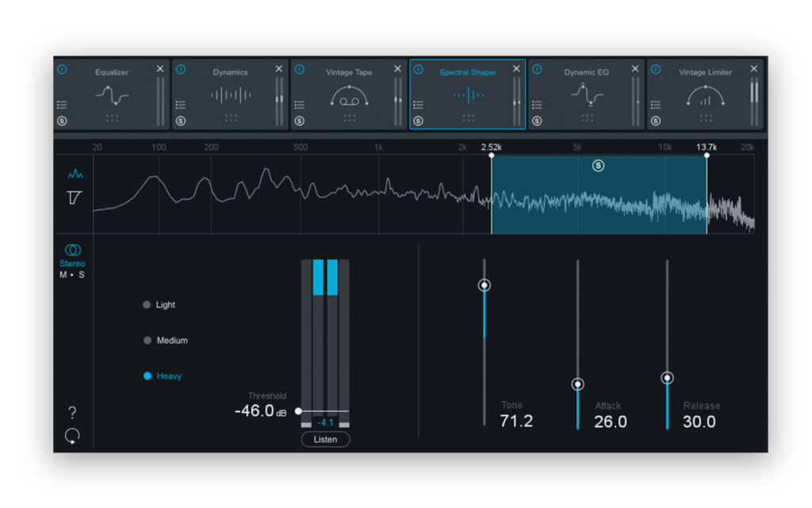
Task: Click the Vintage Limiter module level meter
Action: [x=754, y=102]
